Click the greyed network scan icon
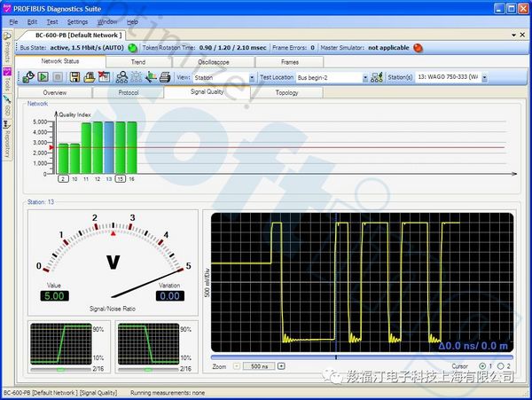The width and height of the screenshot is (532, 400). coord(136,77)
